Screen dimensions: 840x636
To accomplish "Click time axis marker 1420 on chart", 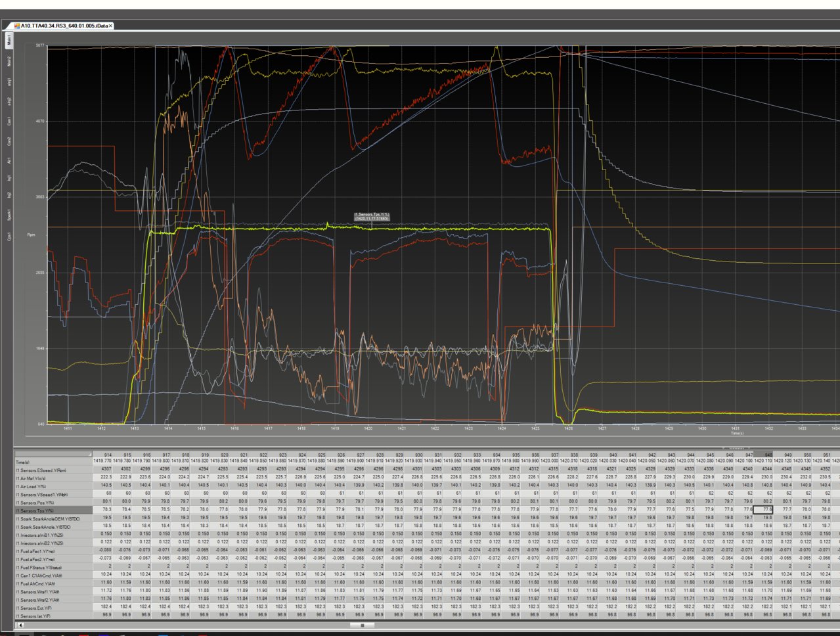I will pyautogui.click(x=368, y=428).
